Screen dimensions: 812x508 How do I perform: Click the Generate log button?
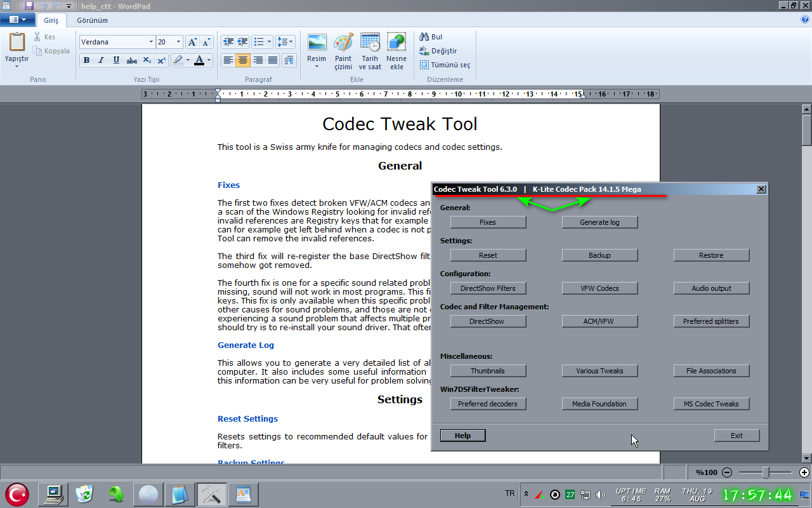(x=599, y=222)
